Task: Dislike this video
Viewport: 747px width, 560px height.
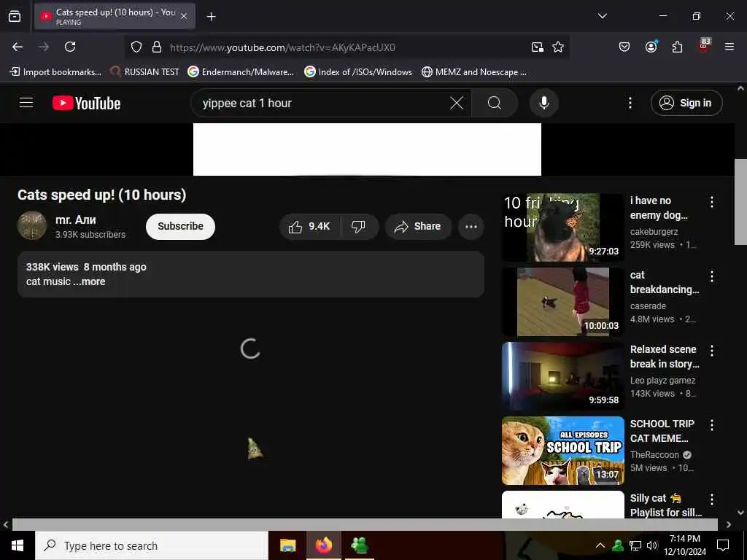Action: click(358, 227)
